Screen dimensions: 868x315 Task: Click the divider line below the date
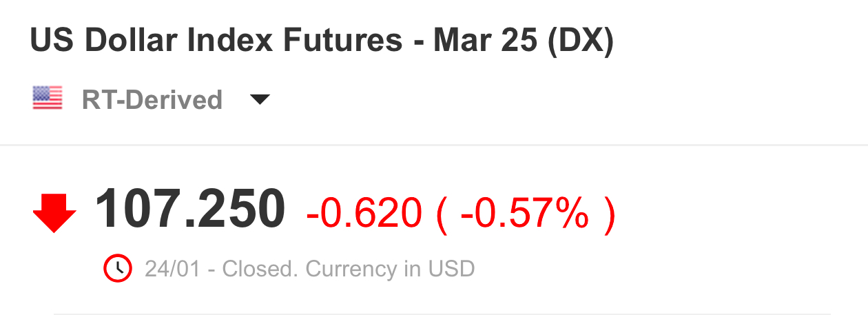pyautogui.click(x=441, y=314)
